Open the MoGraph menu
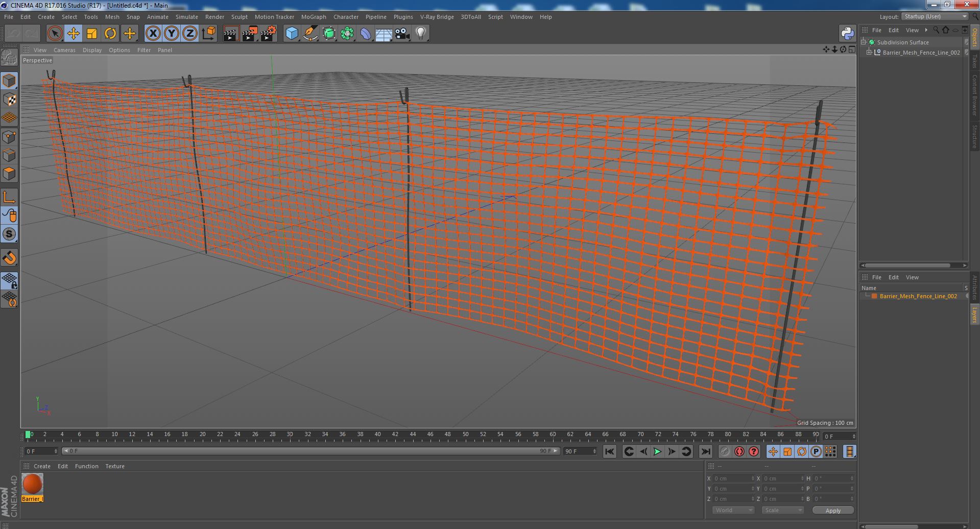Viewport: 980px width, 529px height. [x=314, y=17]
